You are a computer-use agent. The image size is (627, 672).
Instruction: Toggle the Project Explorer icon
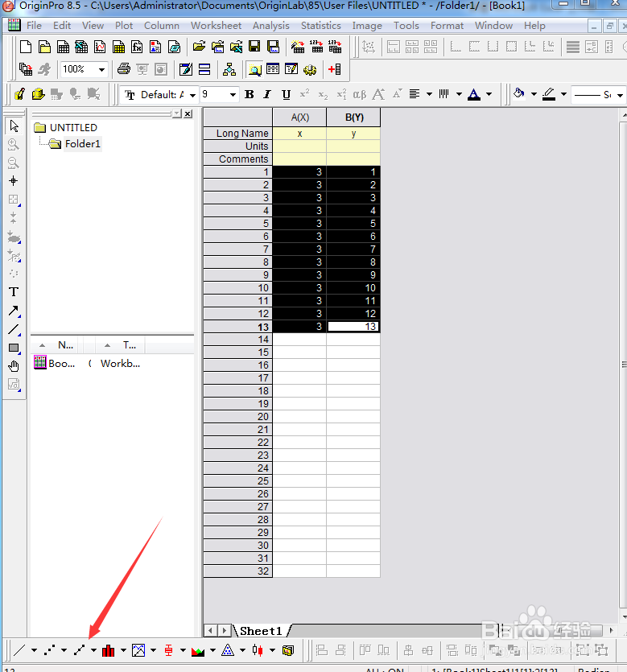[x=254, y=69]
